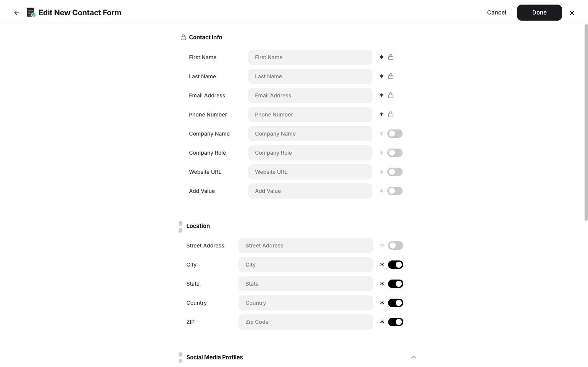Collapse the Social Media Profiles section

click(x=414, y=357)
